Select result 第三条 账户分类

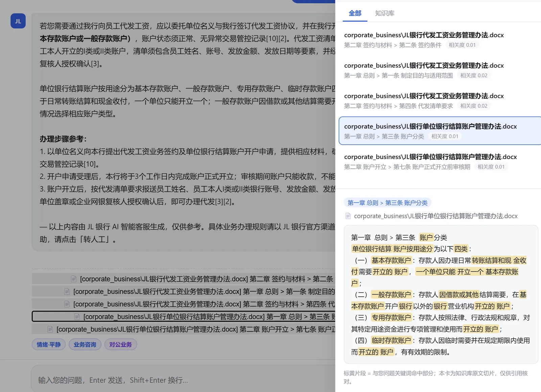click(440, 131)
